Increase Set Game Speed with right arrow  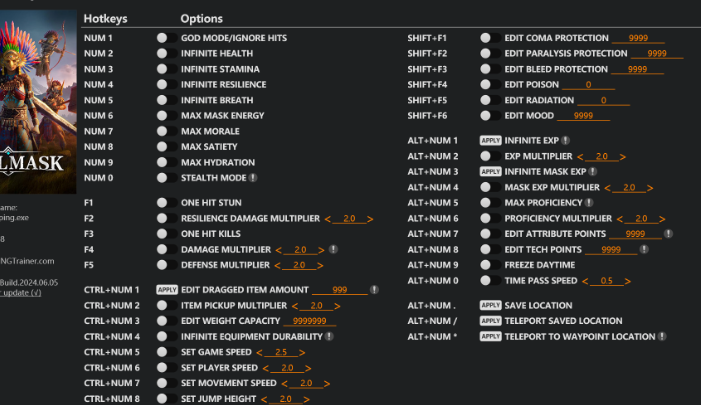(x=300, y=353)
